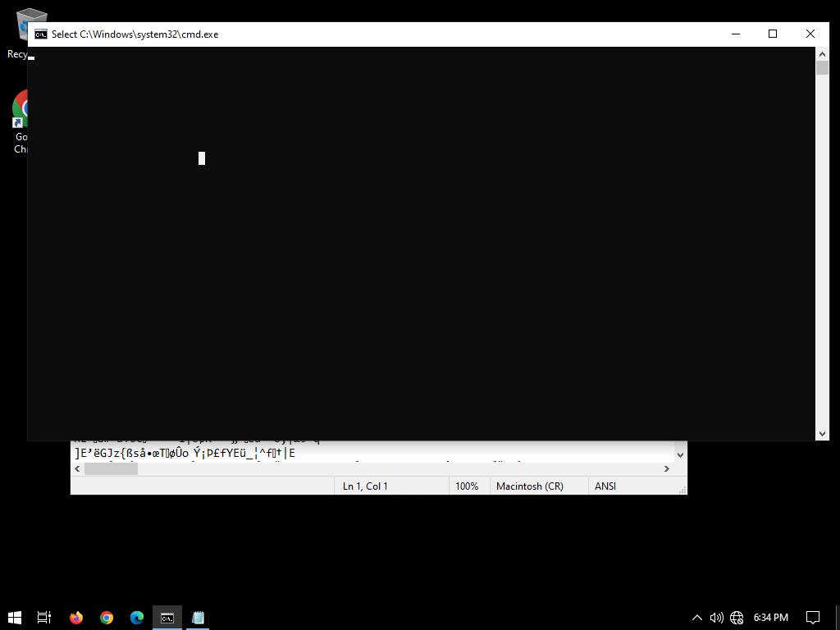
Task: Click Notepad's horizontal scrollbar right arrow
Action: (x=666, y=469)
